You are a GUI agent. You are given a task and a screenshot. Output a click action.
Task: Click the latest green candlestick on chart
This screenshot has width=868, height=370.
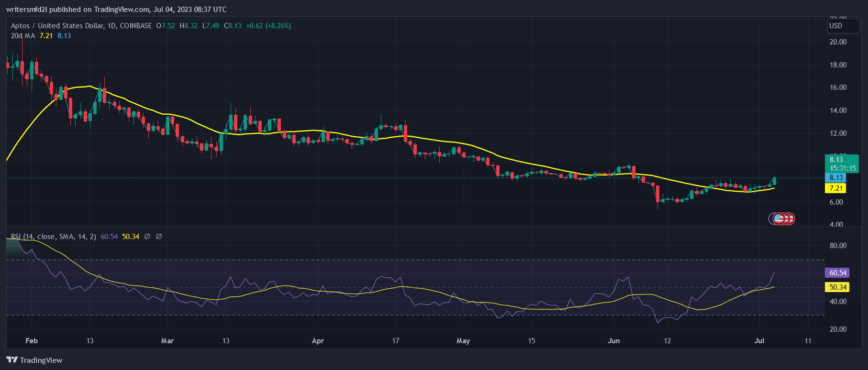pos(774,181)
